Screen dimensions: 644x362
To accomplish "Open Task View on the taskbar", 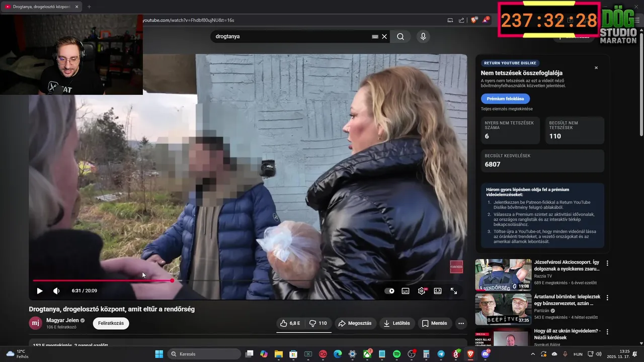I will pyautogui.click(x=249, y=354).
